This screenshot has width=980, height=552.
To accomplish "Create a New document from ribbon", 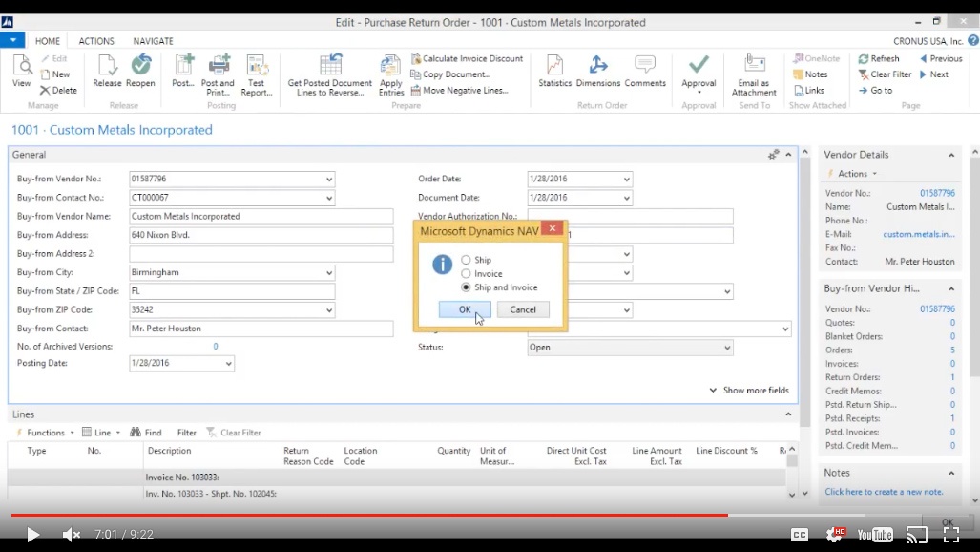I will [x=55, y=74].
